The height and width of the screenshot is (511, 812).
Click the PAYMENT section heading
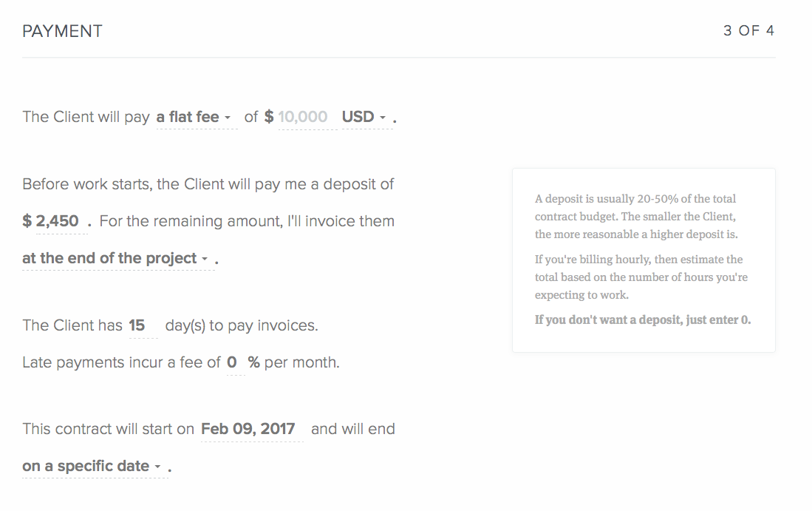[x=62, y=31]
